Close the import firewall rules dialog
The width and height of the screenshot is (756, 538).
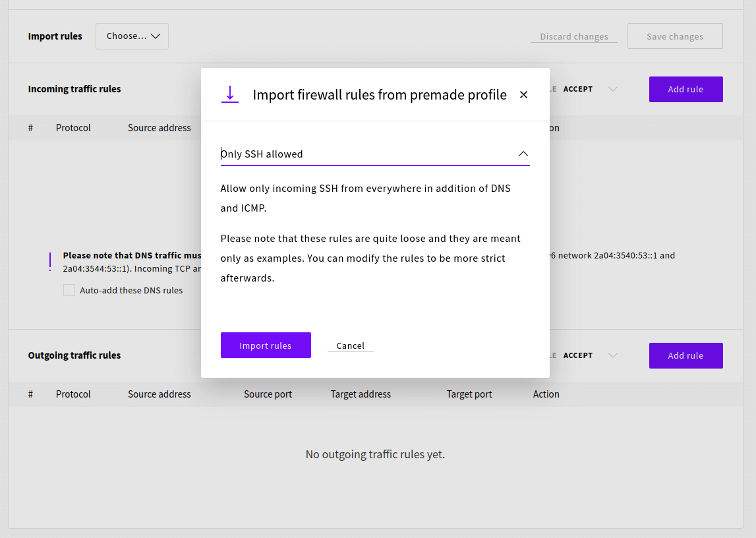523,95
